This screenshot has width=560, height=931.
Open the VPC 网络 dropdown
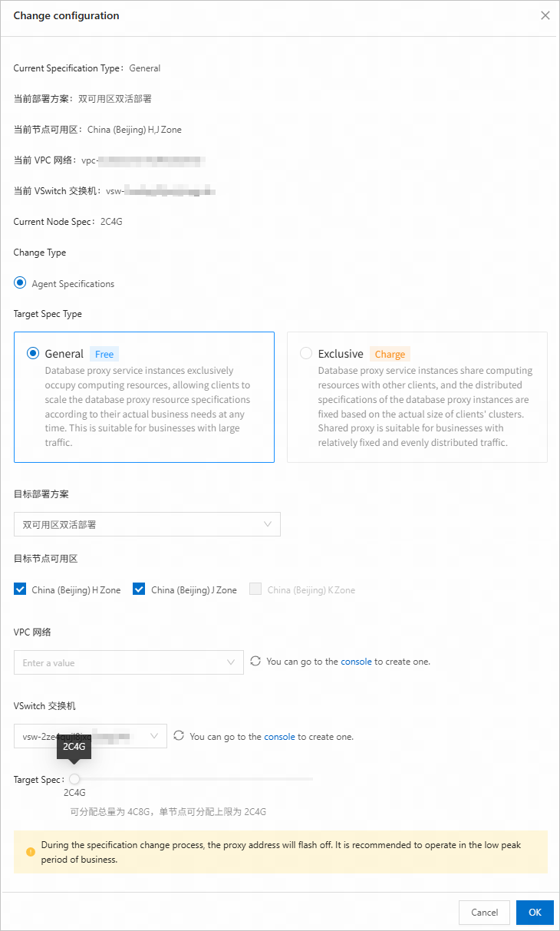pos(129,662)
